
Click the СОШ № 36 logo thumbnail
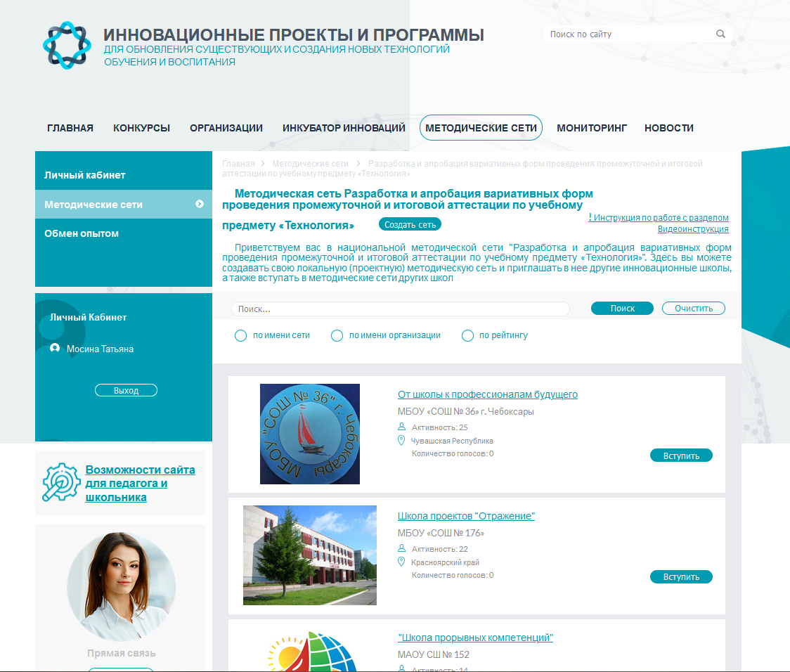click(x=310, y=434)
